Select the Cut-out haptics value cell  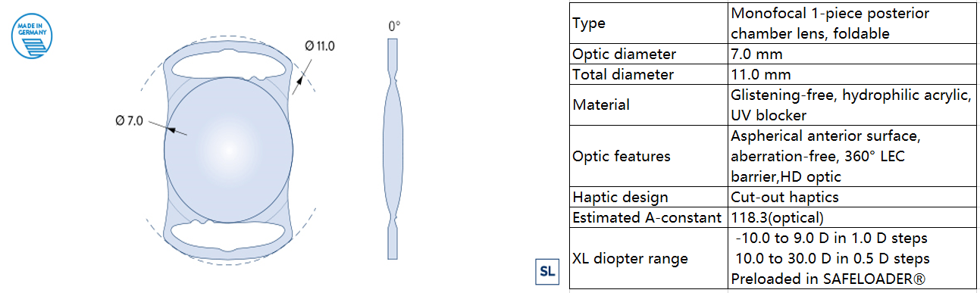click(x=848, y=197)
